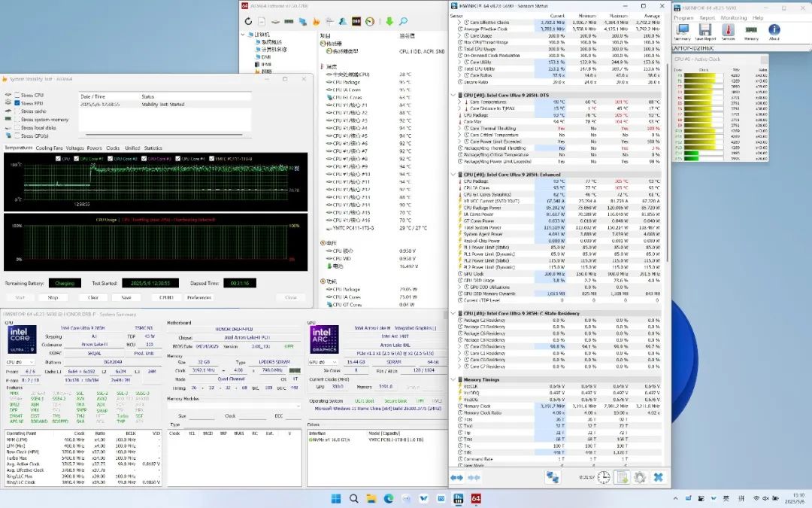Expand Core Effective Clocks sensor row

[459, 23]
